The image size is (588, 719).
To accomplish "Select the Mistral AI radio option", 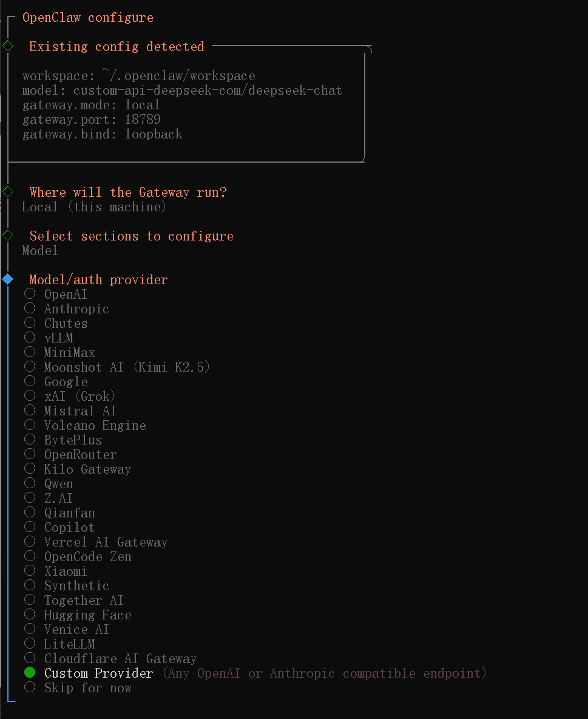I will [70, 411].
